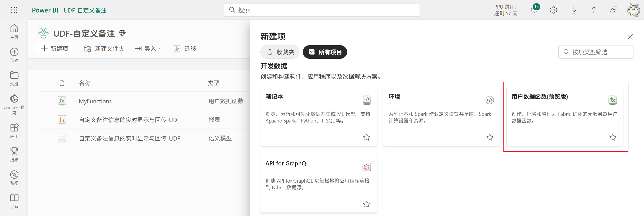
Task: Click the 新建文件夹 button
Action: click(104, 48)
